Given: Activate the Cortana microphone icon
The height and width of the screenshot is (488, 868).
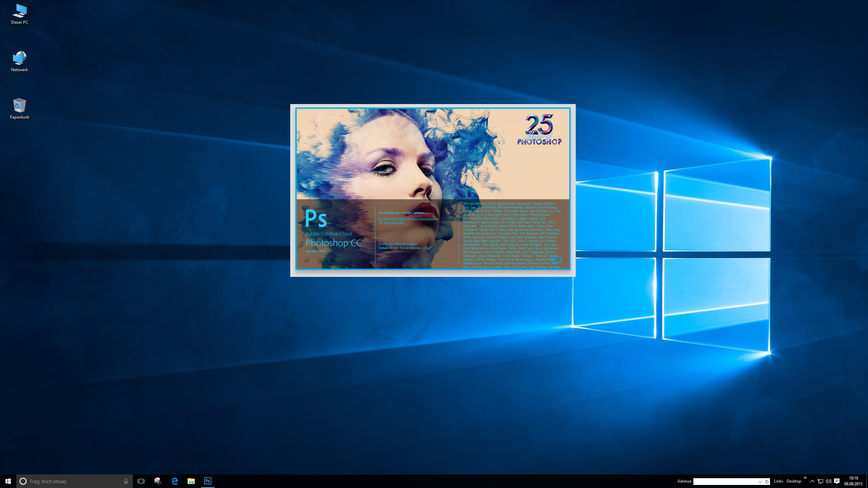Looking at the screenshot, I should (126, 481).
